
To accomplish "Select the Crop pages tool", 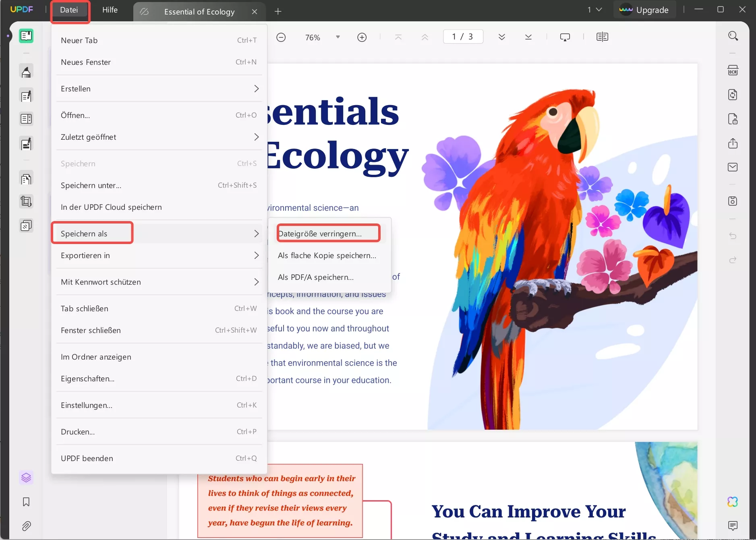I will tap(26, 201).
